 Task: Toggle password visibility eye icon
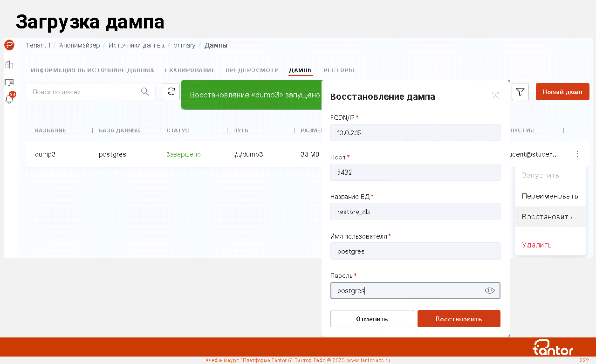(x=489, y=290)
